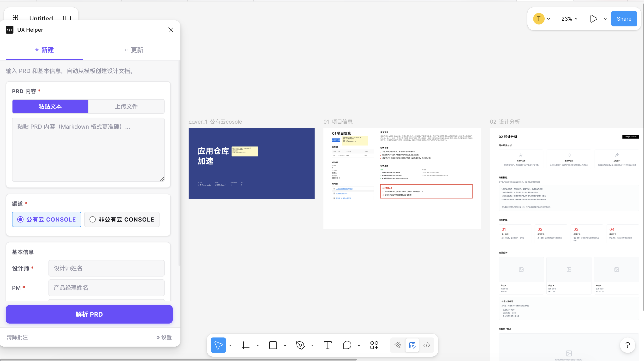The image size is (644, 361).
Task: Select the Rectangle shape tool
Action: pyautogui.click(x=273, y=345)
